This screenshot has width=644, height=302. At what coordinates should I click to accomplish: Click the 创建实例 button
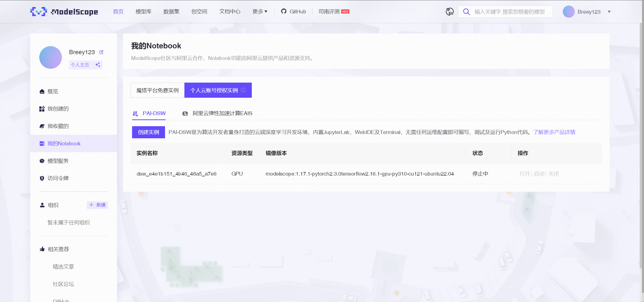click(148, 132)
